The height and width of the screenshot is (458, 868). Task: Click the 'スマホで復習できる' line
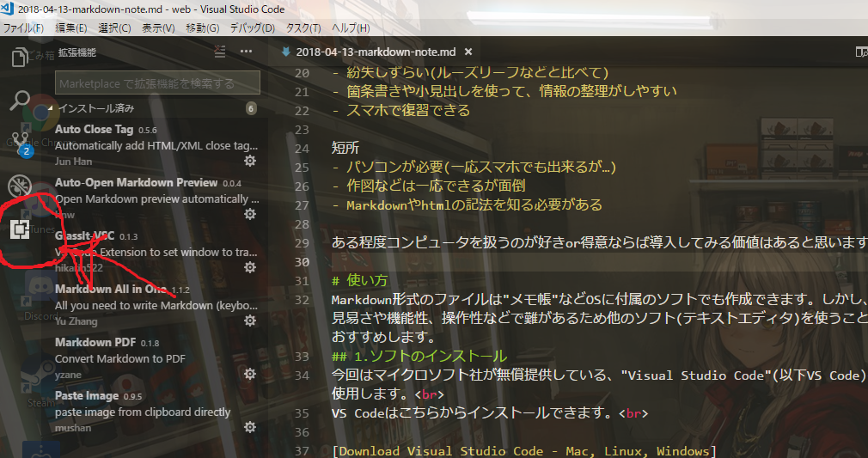click(x=408, y=110)
